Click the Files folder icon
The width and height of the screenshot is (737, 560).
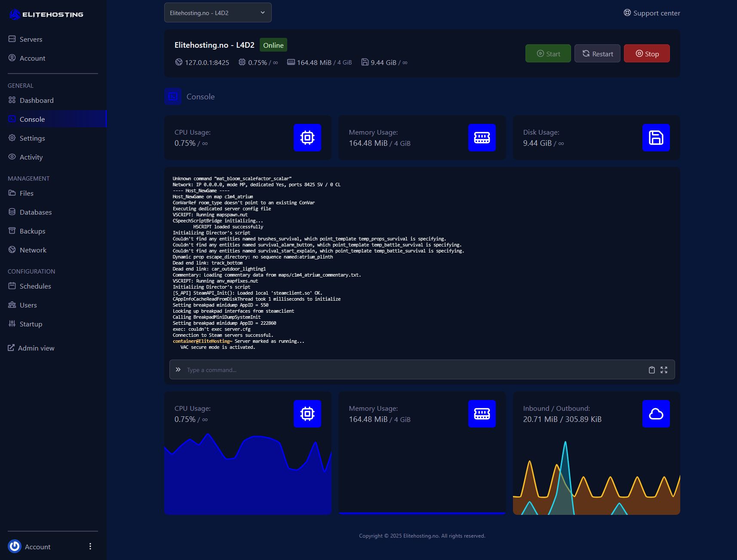pyautogui.click(x=12, y=193)
